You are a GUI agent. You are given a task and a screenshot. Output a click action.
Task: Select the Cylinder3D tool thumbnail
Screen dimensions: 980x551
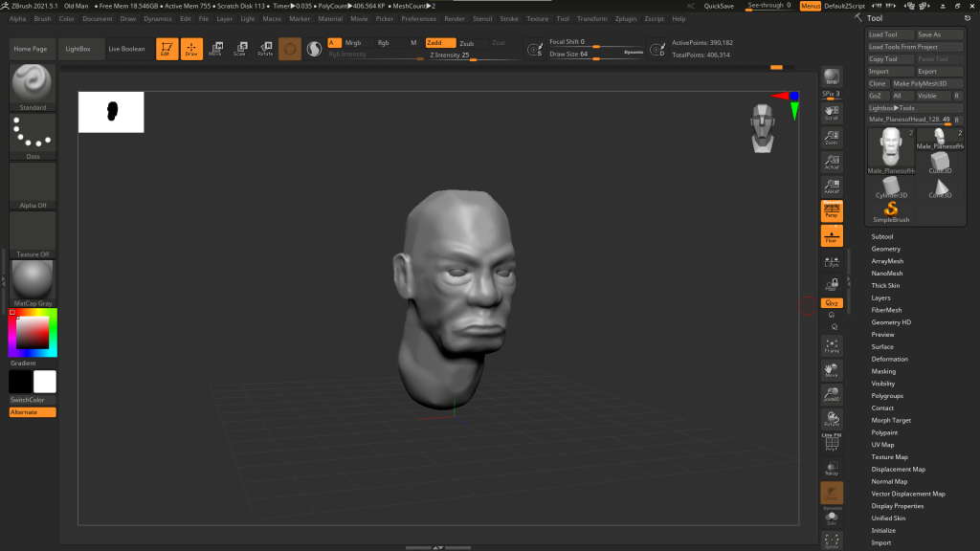(x=891, y=185)
